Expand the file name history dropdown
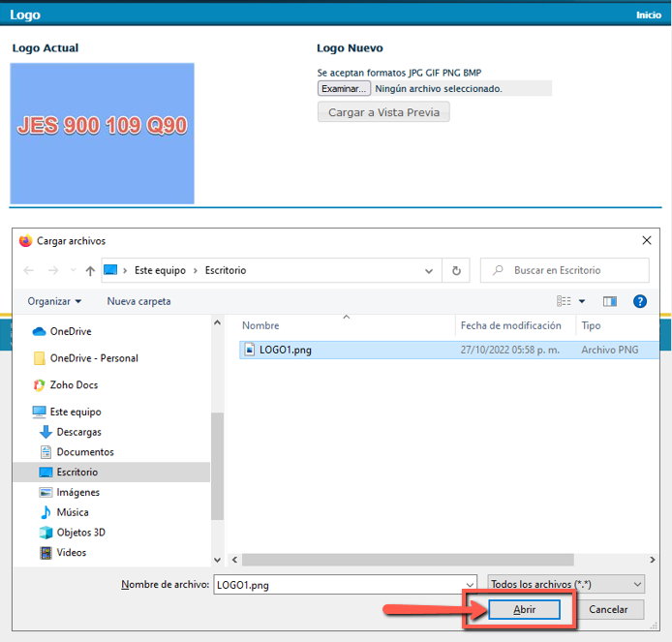This screenshot has height=642, width=672. pyautogui.click(x=470, y=584)
